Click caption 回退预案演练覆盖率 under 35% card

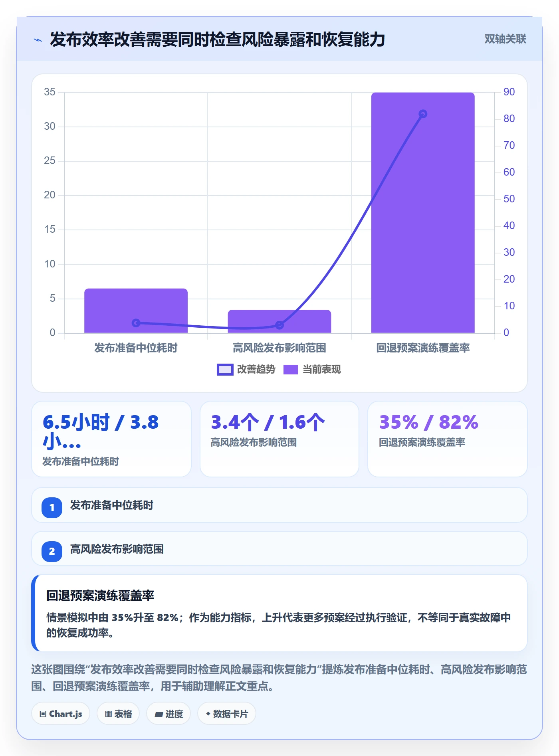[422, 442]
